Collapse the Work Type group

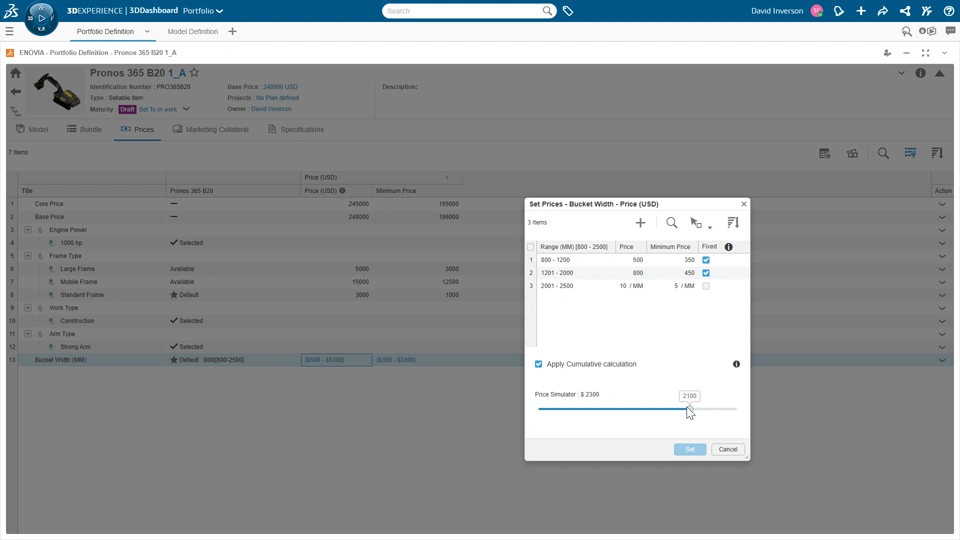click(x=28, y=308)
